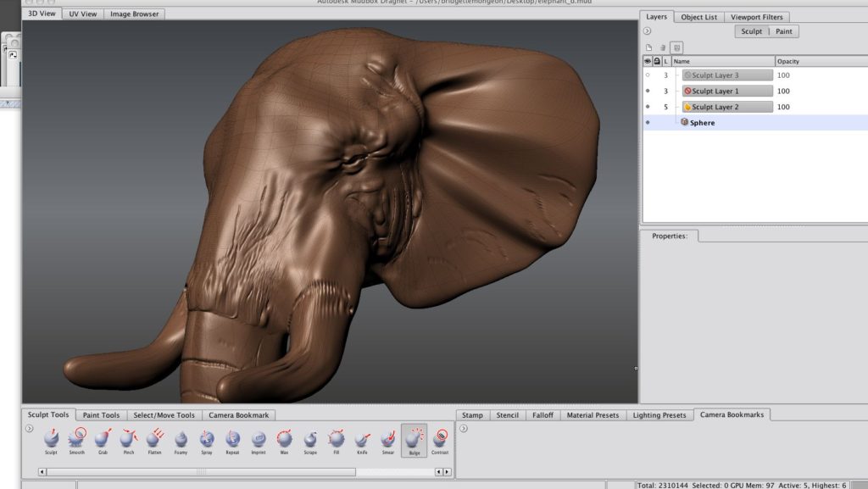Open the Camera Bookmark tools tab

pyautogui.click(x=238, y=415)
